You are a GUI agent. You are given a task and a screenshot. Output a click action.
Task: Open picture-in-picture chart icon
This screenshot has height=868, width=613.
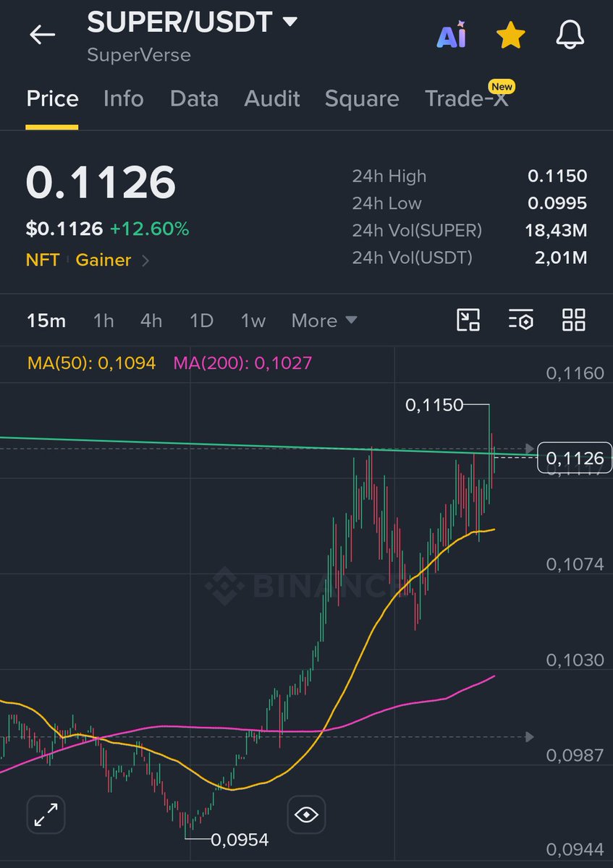click(x=468, y=320)
